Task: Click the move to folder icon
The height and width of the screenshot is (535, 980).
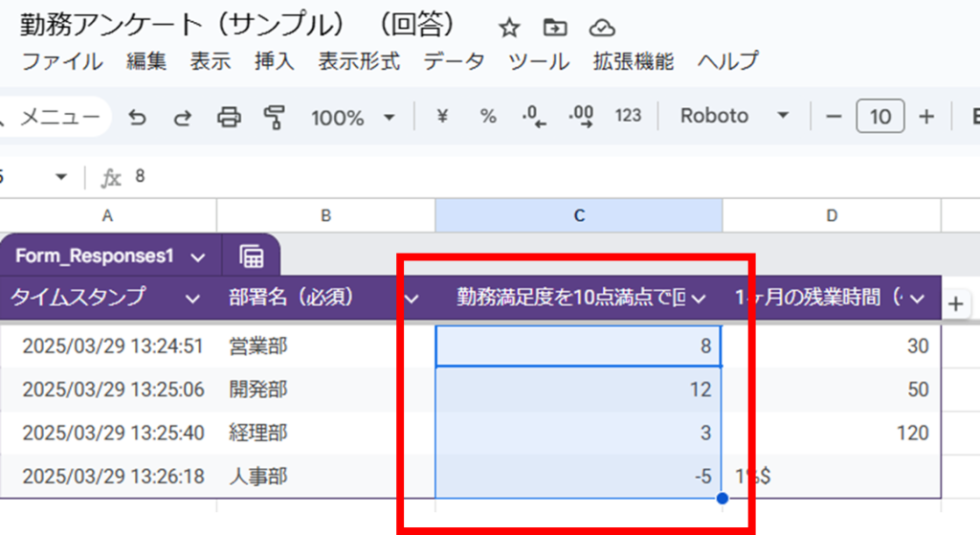Action: click(554, 27)
